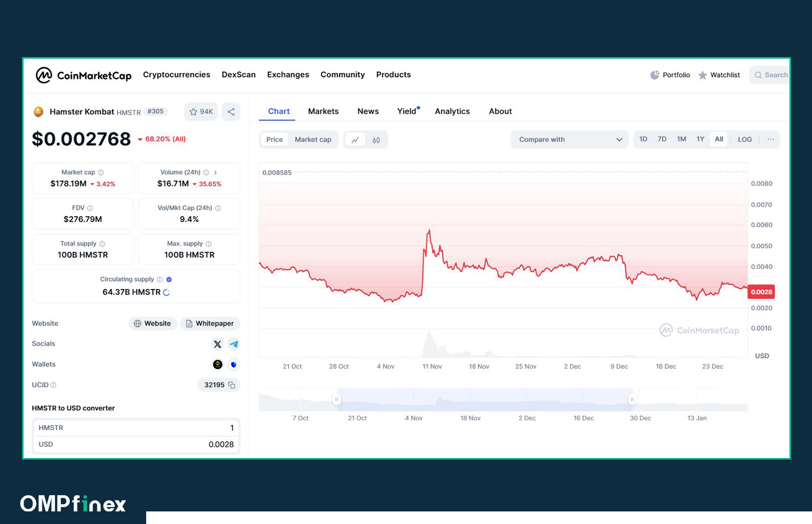Switch chart to Price view
Screen dimensions: 812x524
click(275, 139)
